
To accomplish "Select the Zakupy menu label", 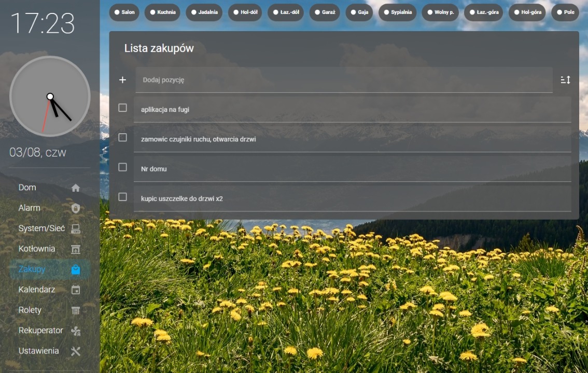I will click(x=32, y=269).
